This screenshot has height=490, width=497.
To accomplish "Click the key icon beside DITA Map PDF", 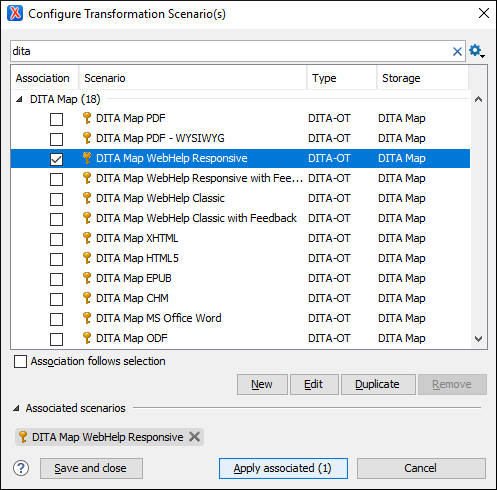I will click(87, 118).
